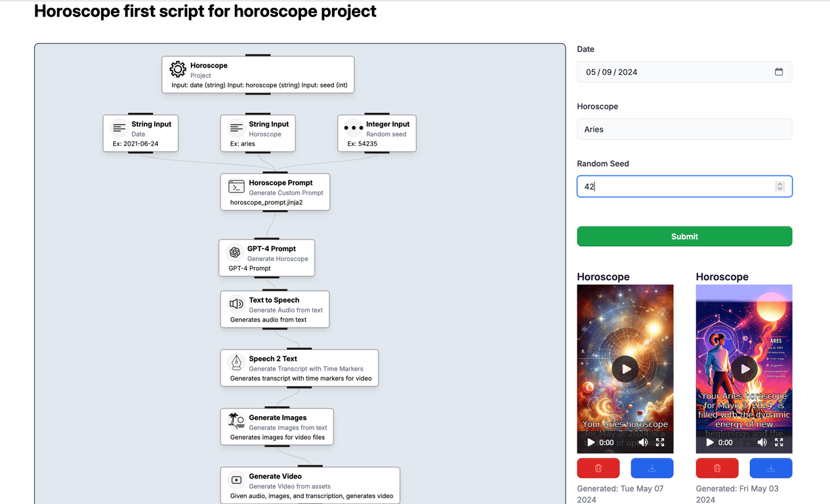Click 'Input: date (string)' text on project node
The image size is (830, 504).
198,85
